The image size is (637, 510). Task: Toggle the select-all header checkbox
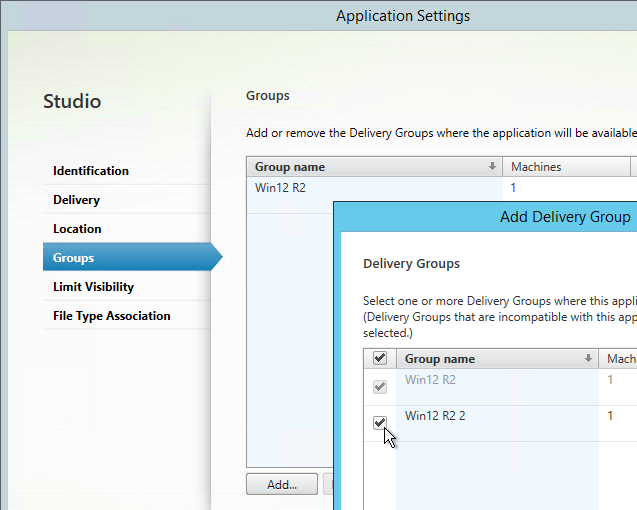pos(380,359)
